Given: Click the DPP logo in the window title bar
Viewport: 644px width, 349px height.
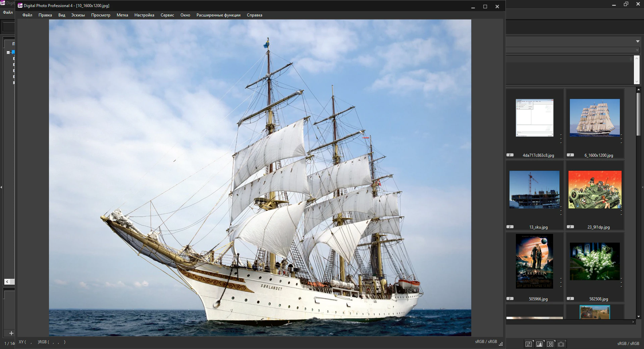Looking at the screenshot, I should [x=21, y=6].
